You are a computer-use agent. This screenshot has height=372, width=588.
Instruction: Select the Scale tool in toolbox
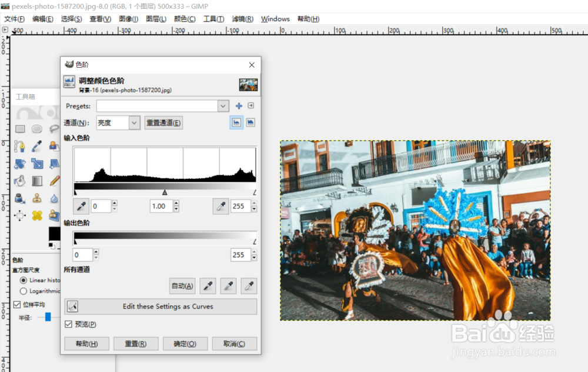point(37,164)
